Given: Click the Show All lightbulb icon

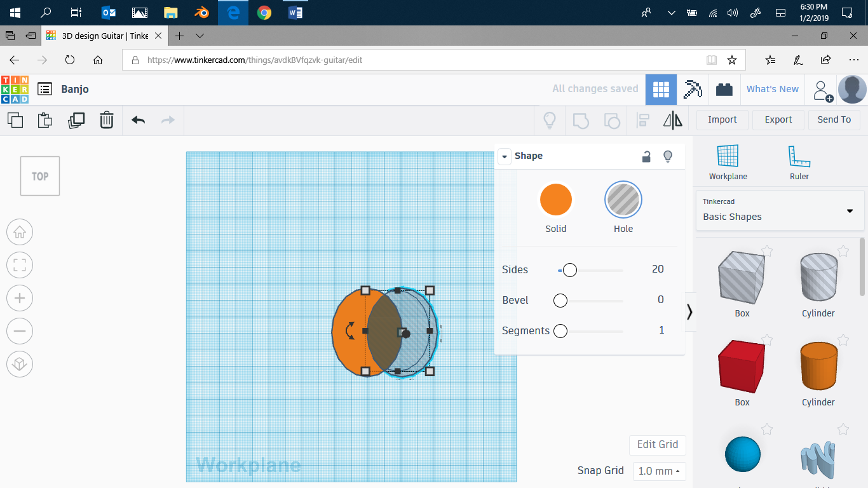Looking at the screenshot, I should click(550, 119).
